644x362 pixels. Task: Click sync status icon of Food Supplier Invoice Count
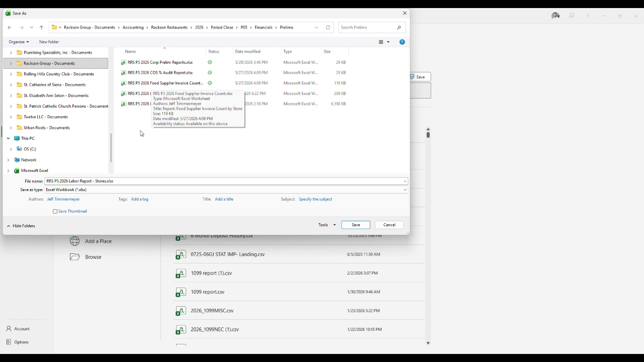[x=210, y=83]
